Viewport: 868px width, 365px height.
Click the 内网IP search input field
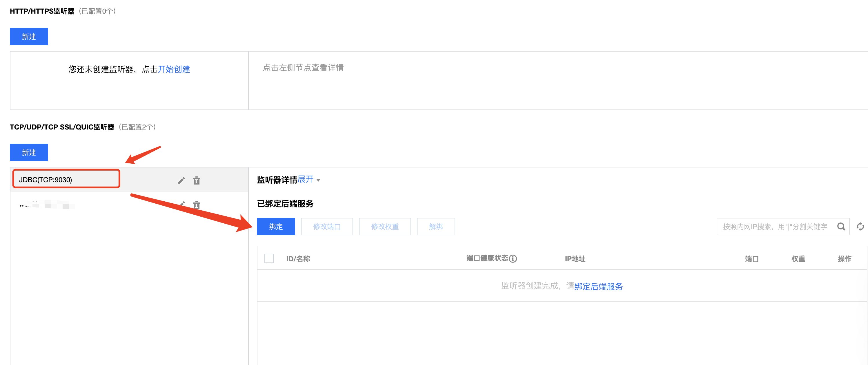point(775,227)
